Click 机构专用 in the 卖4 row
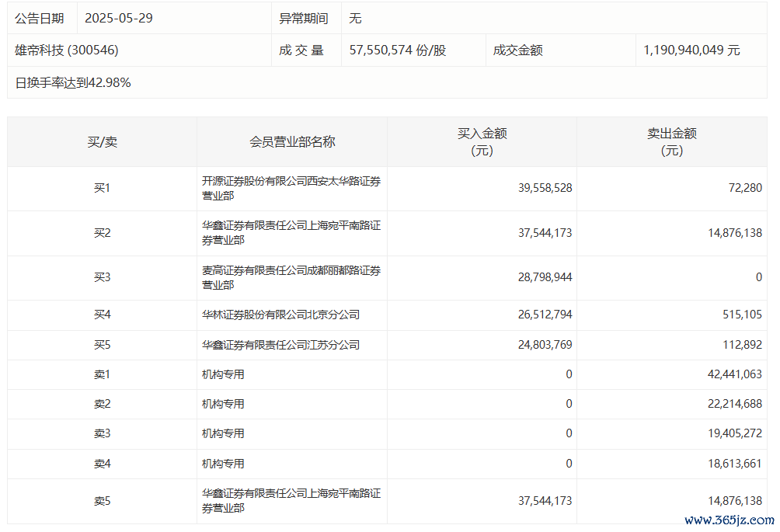The height and width of the screenshot is (532, 780). (223, 464)
